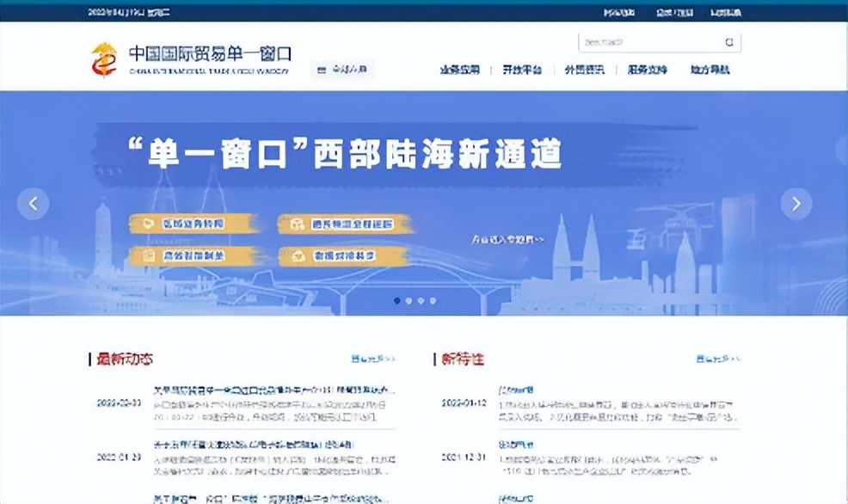Image resolution: width=848 pixels, height=504 pixels.
Task: Click the 数据对接共享 banner icon
Action: [x=297, y=255]
